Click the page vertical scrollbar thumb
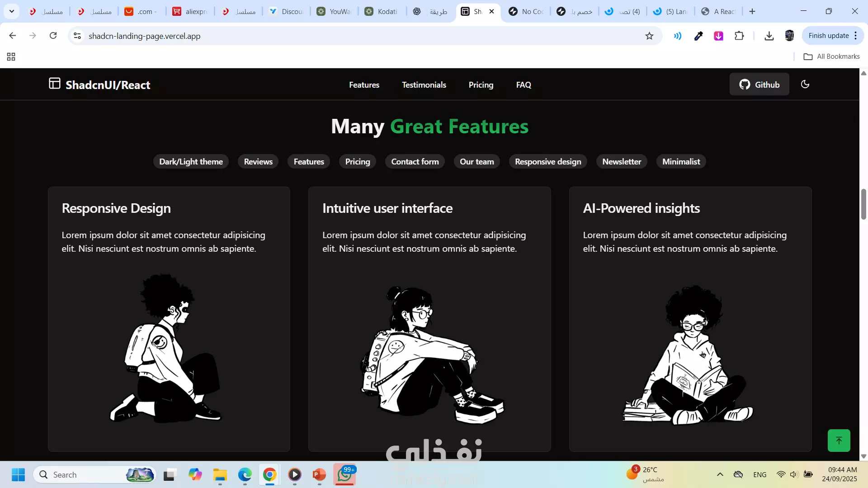Viewport: 868px width, 488px height. point(863,204)
